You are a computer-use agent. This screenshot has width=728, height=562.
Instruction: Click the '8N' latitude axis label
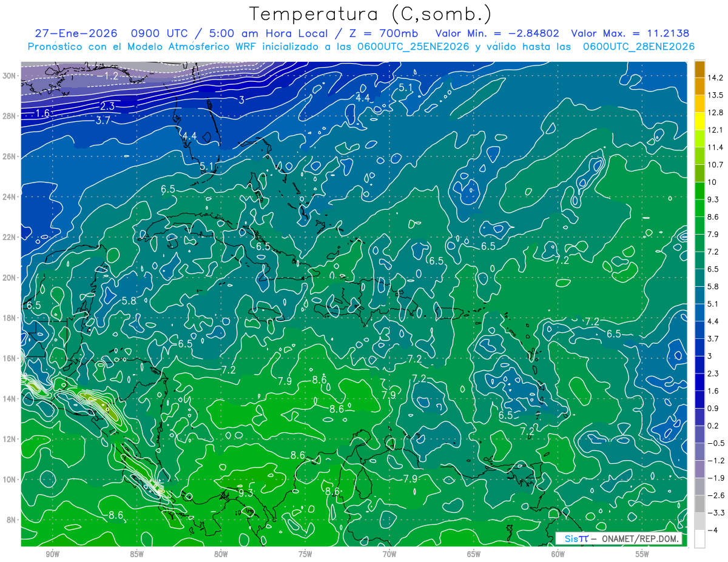(x=12, y=520)
